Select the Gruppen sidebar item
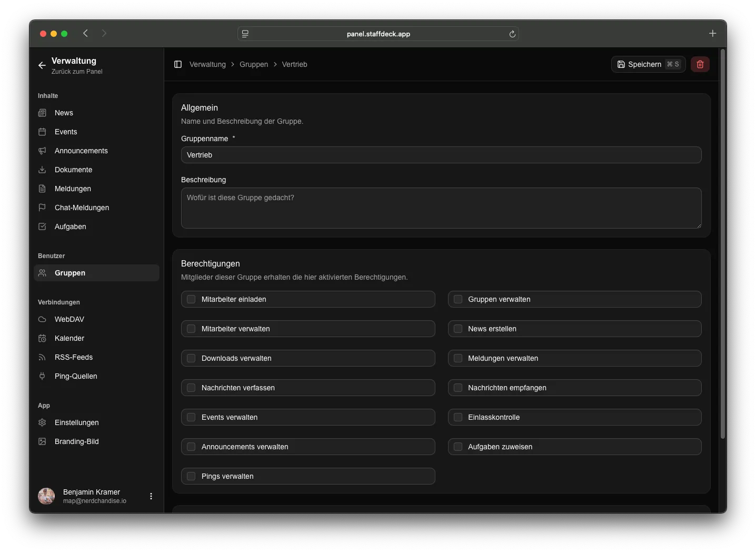The height and width of the screenshot is (552, 756). [96, 273]
